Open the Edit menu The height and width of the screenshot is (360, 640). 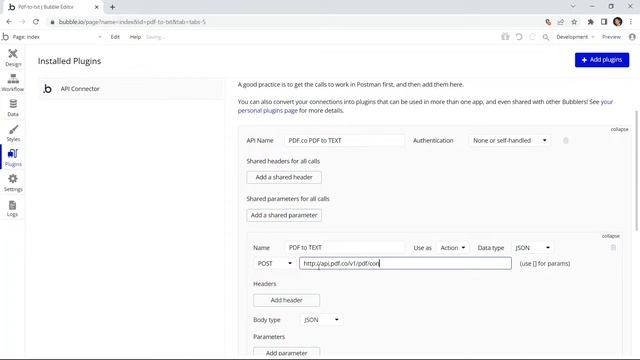pyautogui.click(x=115, y=37)
